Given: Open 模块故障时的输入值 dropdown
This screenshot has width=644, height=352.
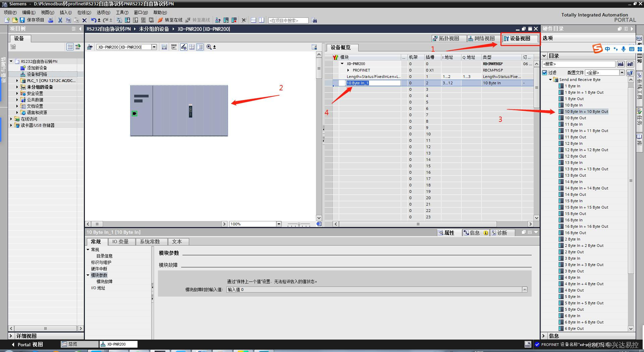Looking at the screenshot, I should coord(525,290).
